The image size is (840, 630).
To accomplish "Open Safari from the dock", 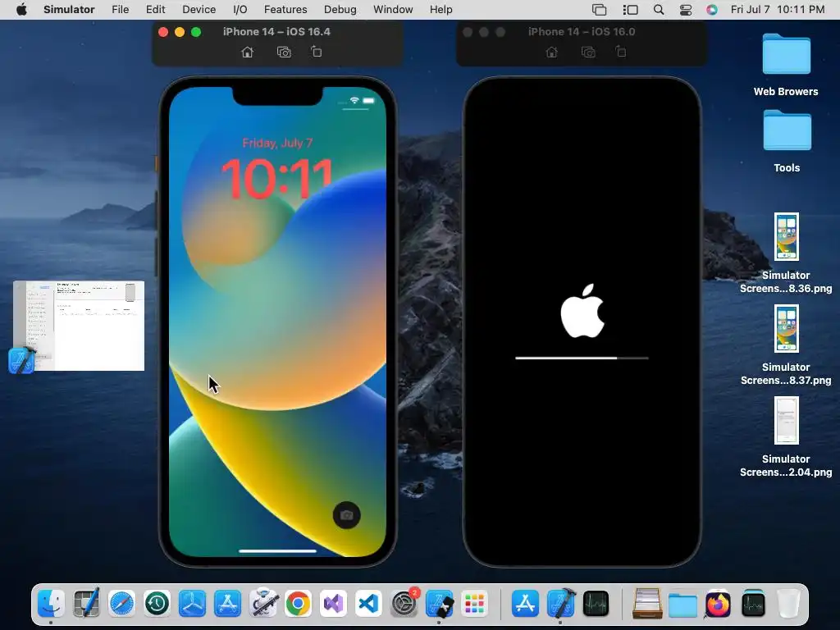I will coord(121,604).
